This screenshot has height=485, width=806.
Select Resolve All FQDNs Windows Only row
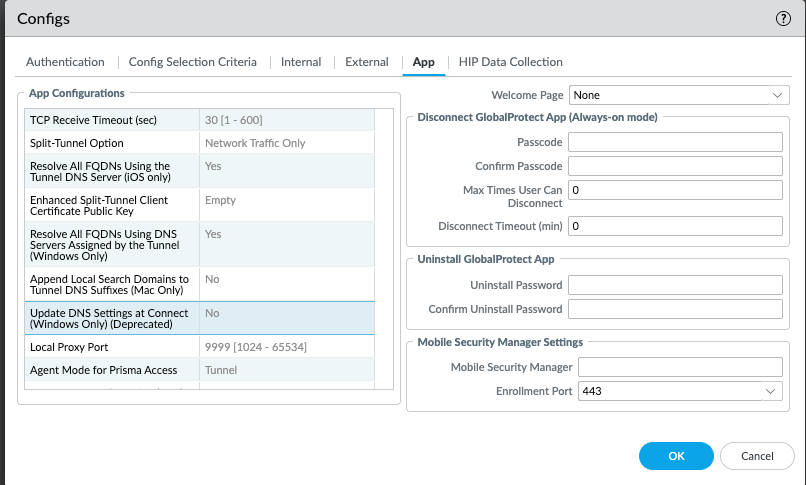coord(199,245)
